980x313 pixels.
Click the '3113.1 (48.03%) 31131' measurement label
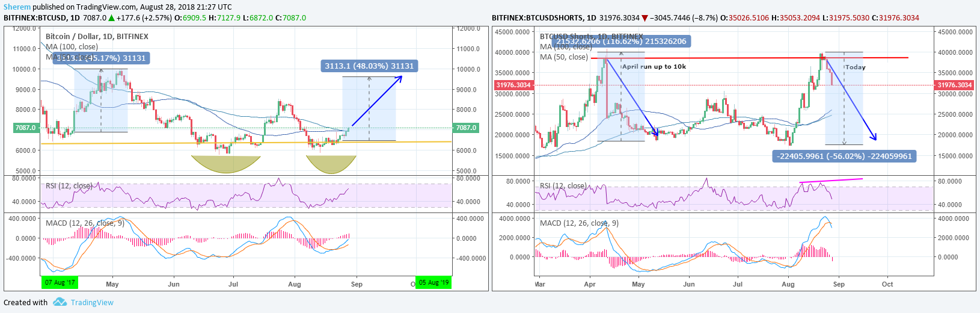369,66
